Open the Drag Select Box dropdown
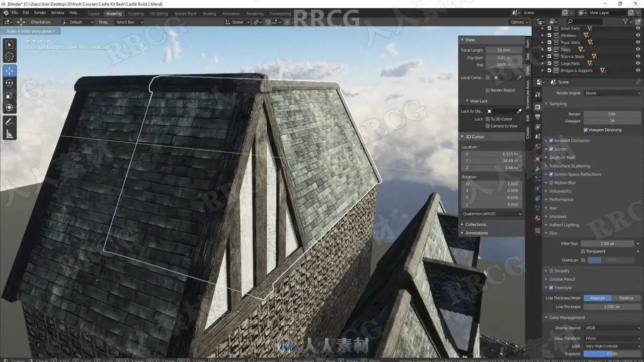 coord(129,22)
